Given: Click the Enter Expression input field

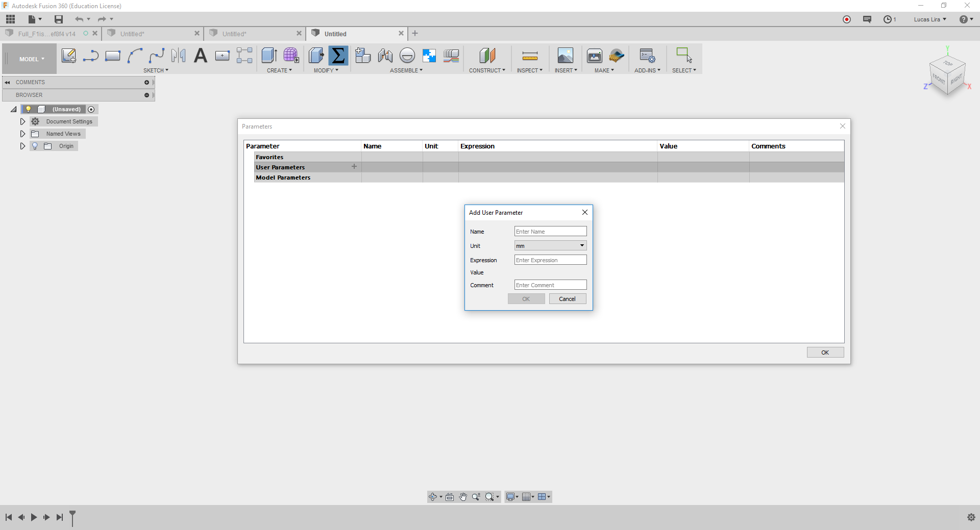Looking at the screenshot, I should (x=550, y=260).
